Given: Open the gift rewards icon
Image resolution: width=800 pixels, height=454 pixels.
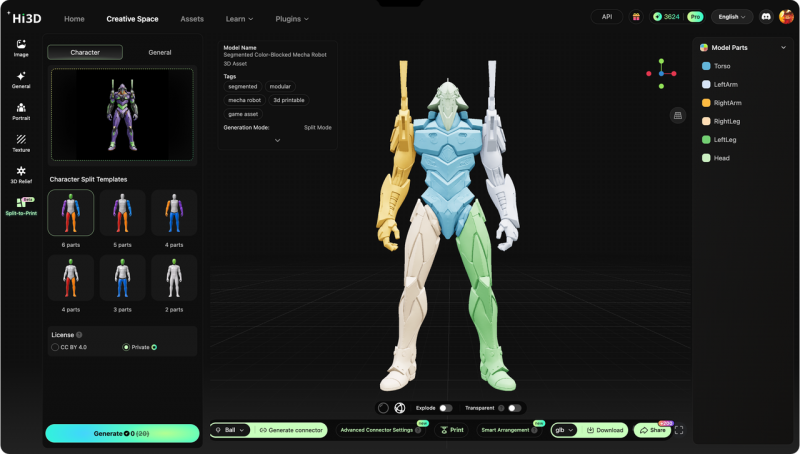Looking at the screenshot, I should tap(636, 17).
